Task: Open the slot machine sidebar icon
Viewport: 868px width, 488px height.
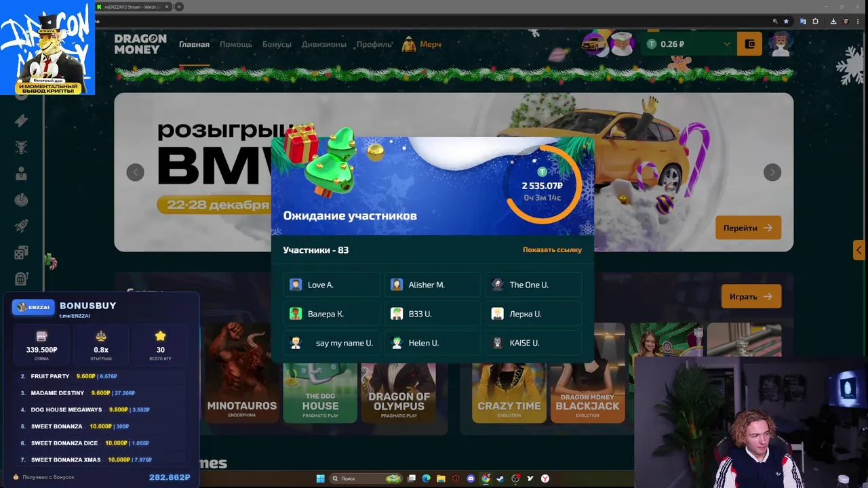Action: click(x=21, y=279)
